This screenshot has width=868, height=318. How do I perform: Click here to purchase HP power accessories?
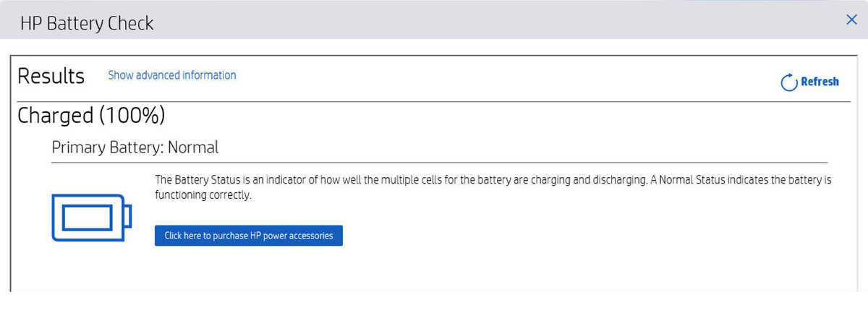tap(248, 236)
